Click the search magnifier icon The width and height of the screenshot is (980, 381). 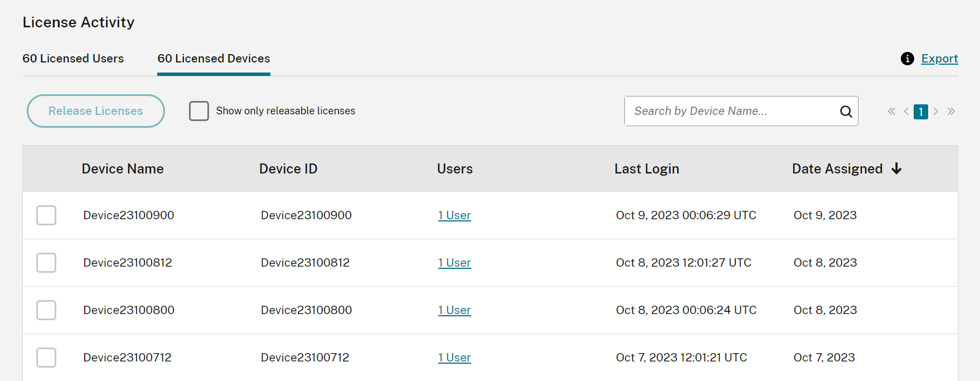[846, 112]
